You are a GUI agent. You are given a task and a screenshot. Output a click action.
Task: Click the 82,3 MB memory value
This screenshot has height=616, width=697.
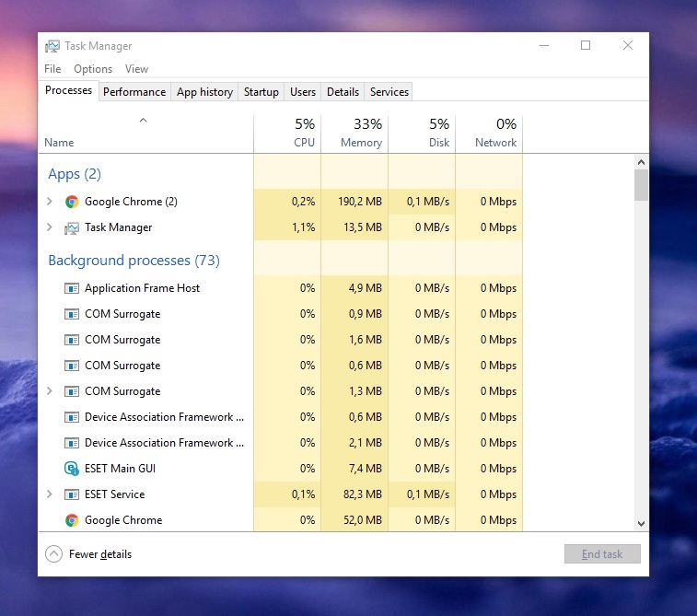tap(362, 494)
